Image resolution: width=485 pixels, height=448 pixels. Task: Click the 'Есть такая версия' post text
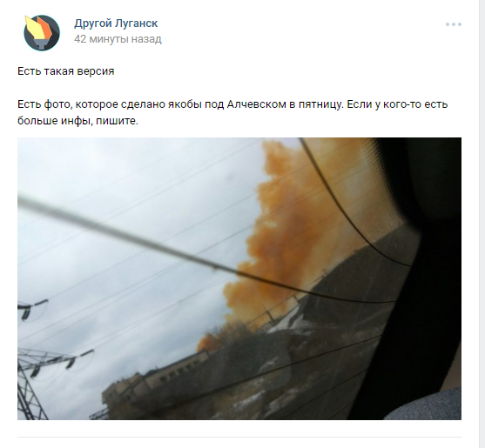(x=66, y=71)
